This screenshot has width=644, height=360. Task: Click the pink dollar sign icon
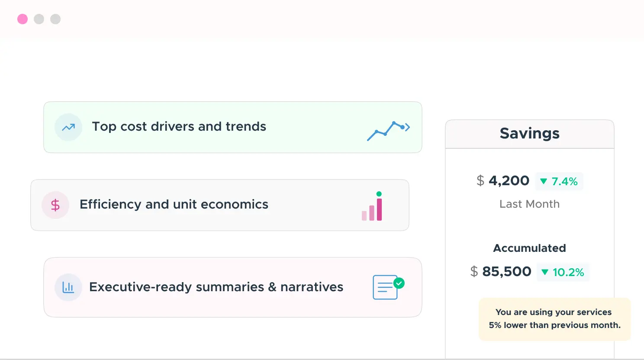click(55, 205)
